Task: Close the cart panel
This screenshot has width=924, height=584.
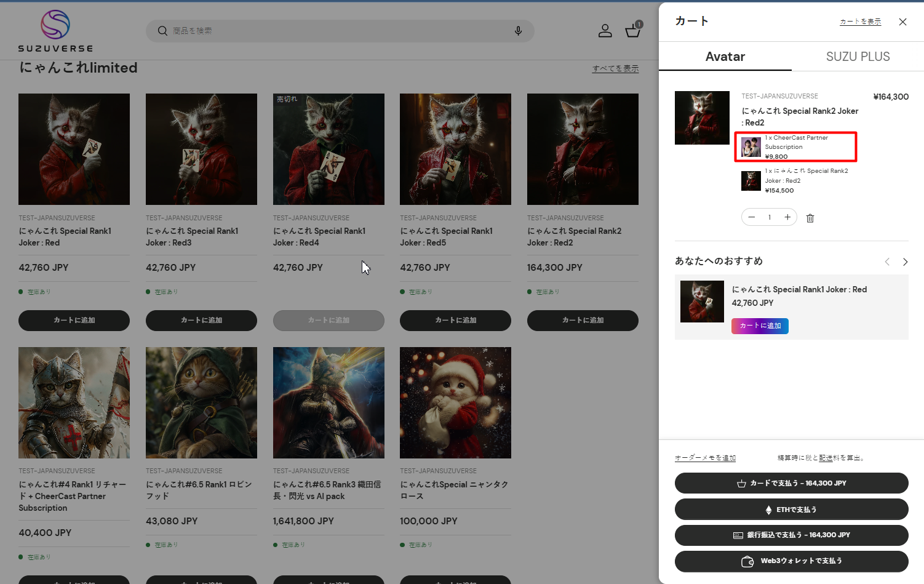Action: 902,22
